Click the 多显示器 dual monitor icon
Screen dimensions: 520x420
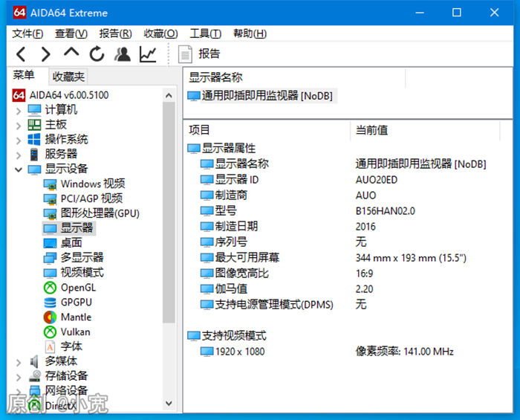(x=50, y=258)
